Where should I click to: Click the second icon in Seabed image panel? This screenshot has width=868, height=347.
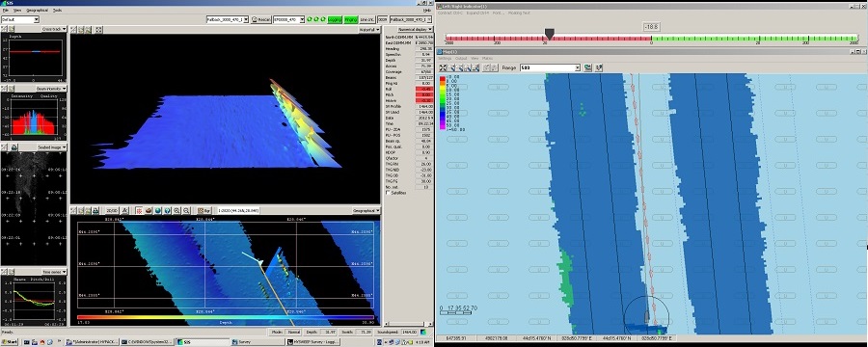[x=14, y=147]
